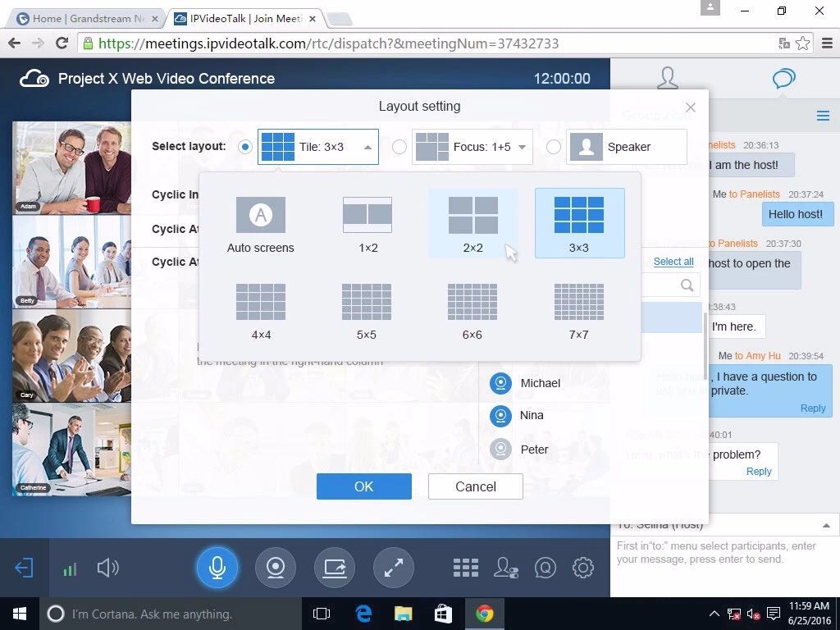
Task: Select the Speaker layout radio button
Action: pyautogui.click(x=554, y=147)
